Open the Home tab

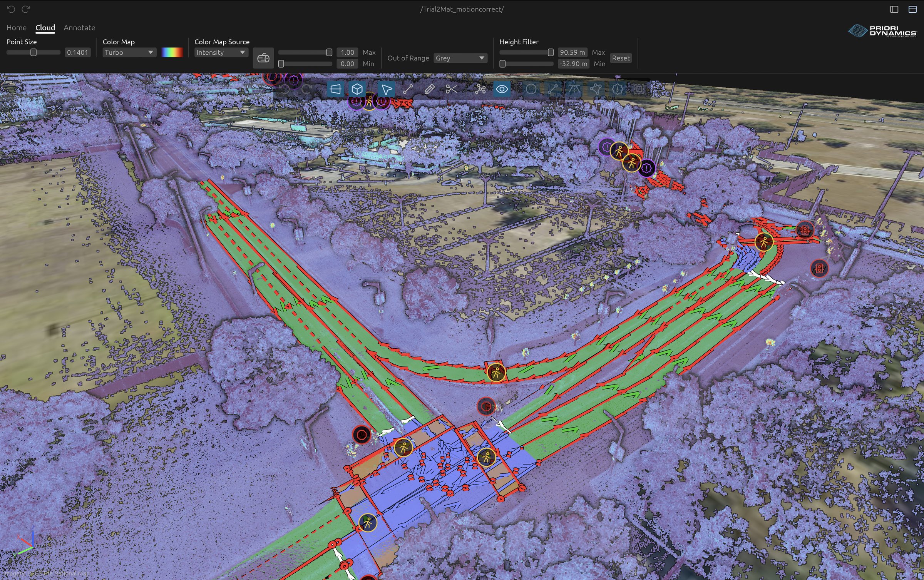coord(17,28)
